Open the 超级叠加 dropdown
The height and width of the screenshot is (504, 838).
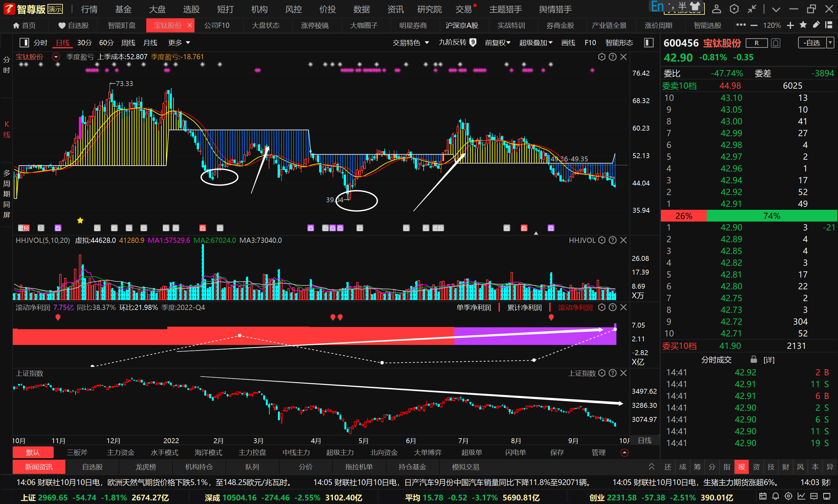[x=536, y=43]
